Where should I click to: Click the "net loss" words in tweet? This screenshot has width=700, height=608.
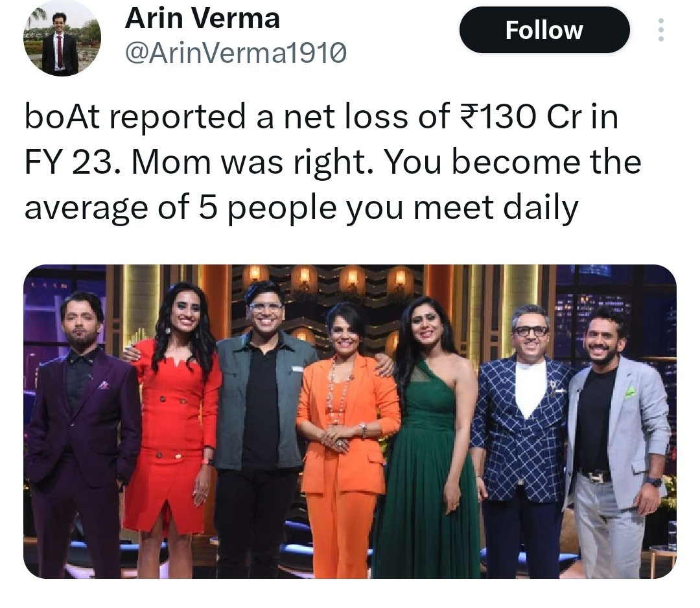click(345, 117)
